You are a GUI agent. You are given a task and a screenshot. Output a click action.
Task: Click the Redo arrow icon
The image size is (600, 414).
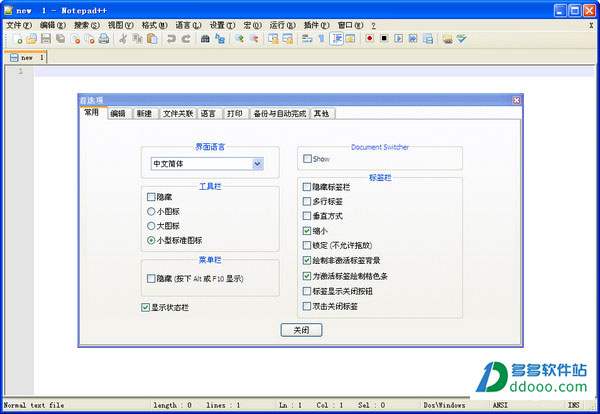click(x=186, y=39)
